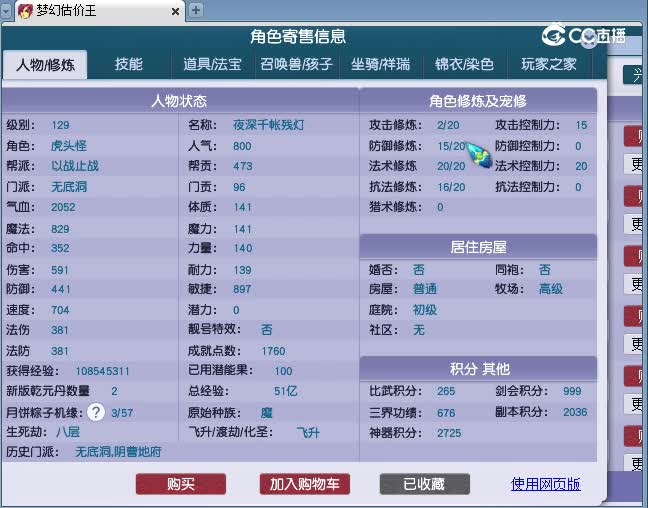Open the 道具/法宝 tab
The height and width of the screenshot is (508, 648).
[212, 64]
